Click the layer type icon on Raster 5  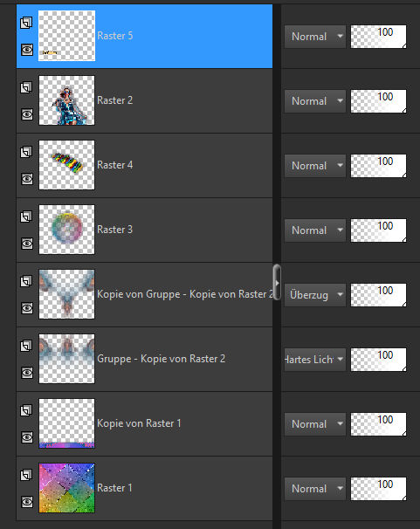[x=26, y=23]
